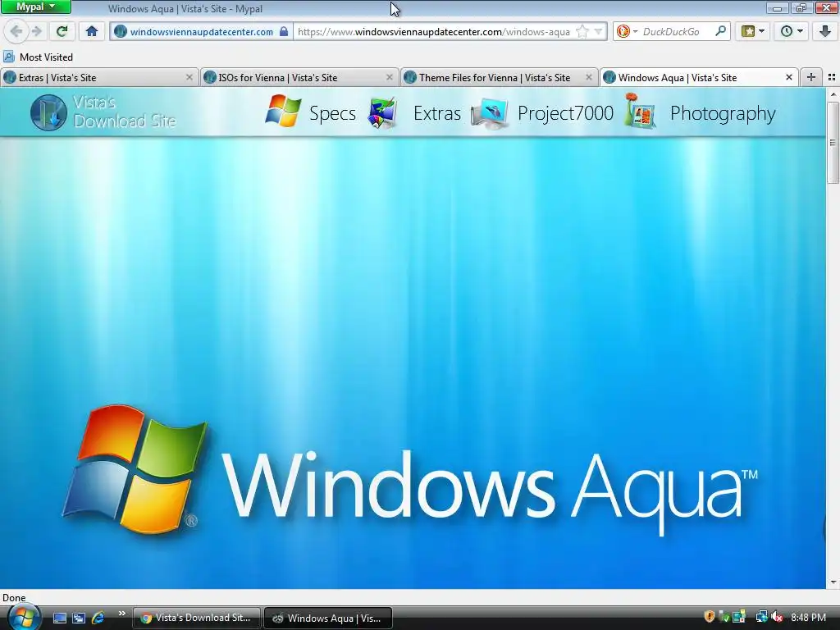Screen dimensions: 840x630
Task: Focus the URL address field
Action: tap(433, 32)
